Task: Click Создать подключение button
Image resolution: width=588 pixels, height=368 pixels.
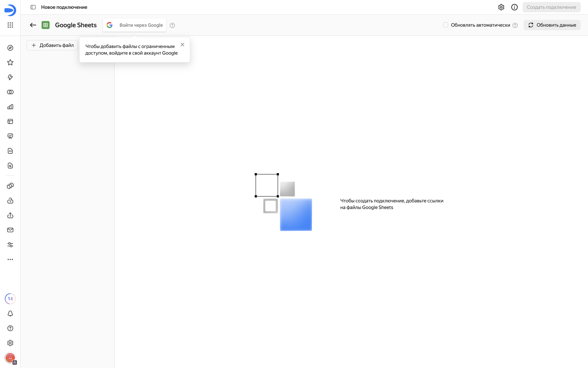Action: click(551, 7)
